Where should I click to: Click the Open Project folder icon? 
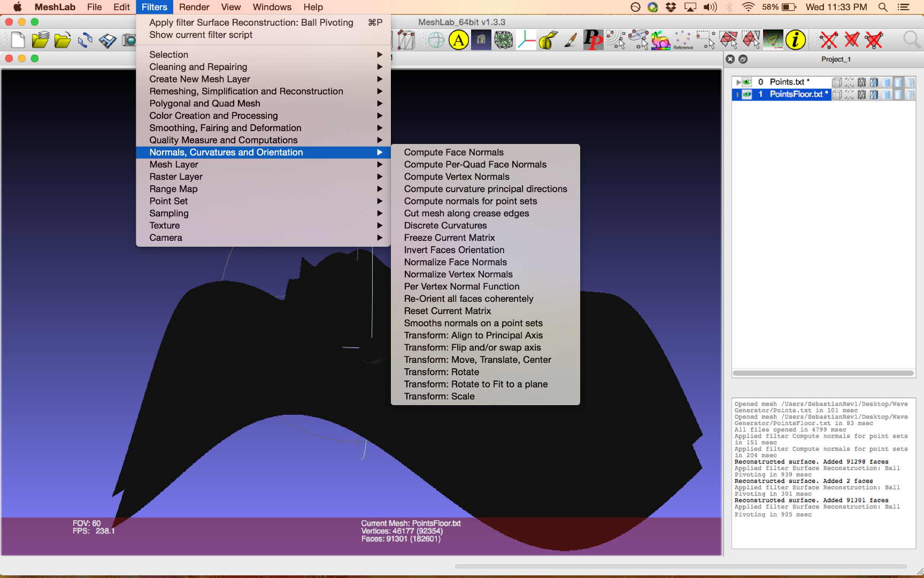[40, 40]
